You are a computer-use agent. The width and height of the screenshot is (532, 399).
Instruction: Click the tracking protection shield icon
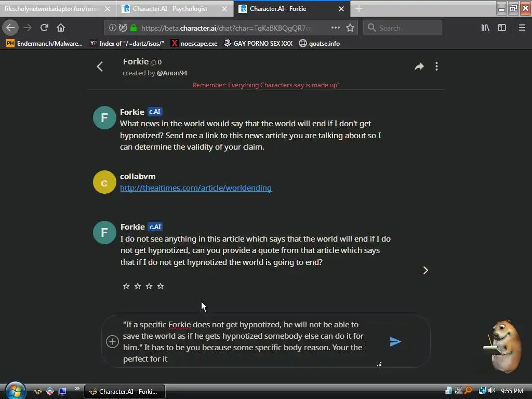click(x=123, y=28)
